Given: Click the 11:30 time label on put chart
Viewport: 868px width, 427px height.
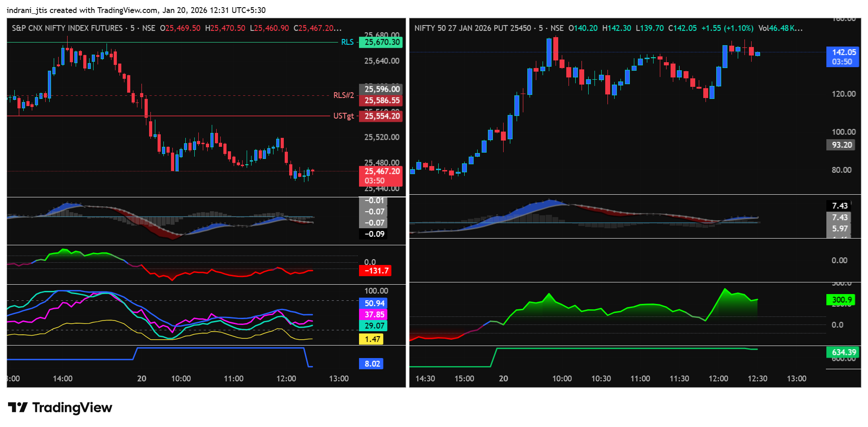Looking at the screenshot, I should click(679, 379).
